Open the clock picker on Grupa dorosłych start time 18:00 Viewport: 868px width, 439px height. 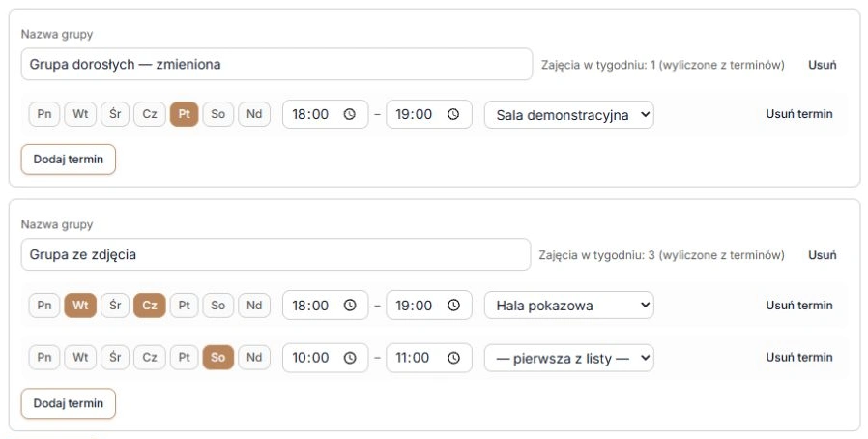(x=349, y=115)
